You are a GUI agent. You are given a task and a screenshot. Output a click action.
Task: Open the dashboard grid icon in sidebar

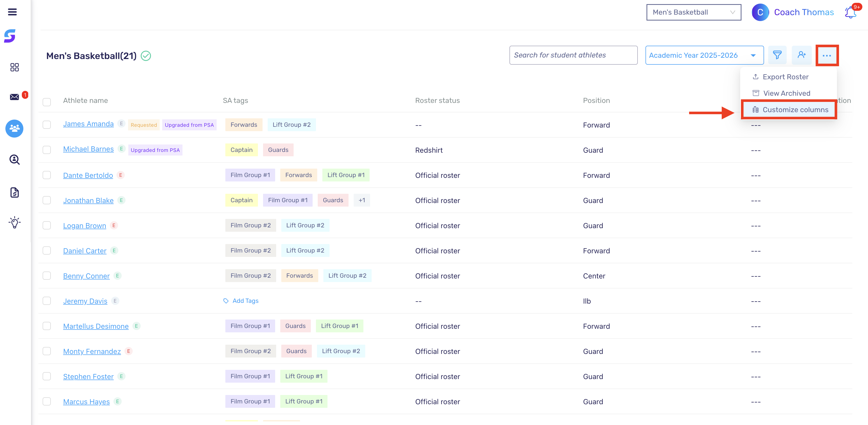(x=14, y=67)
